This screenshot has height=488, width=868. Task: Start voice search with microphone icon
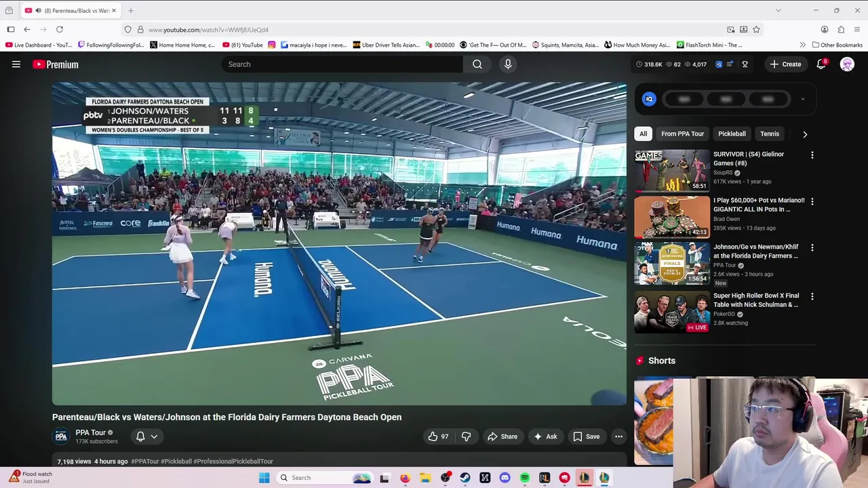(508, 64)
